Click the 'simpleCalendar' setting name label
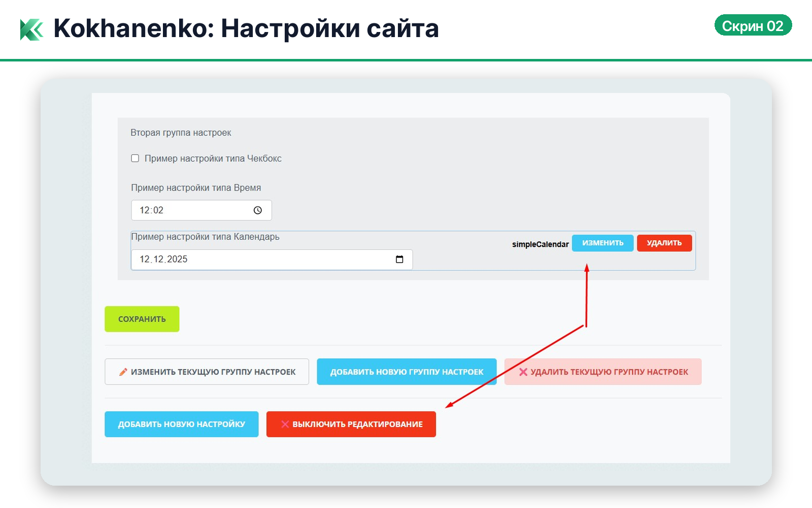 [x=540, y=244]
